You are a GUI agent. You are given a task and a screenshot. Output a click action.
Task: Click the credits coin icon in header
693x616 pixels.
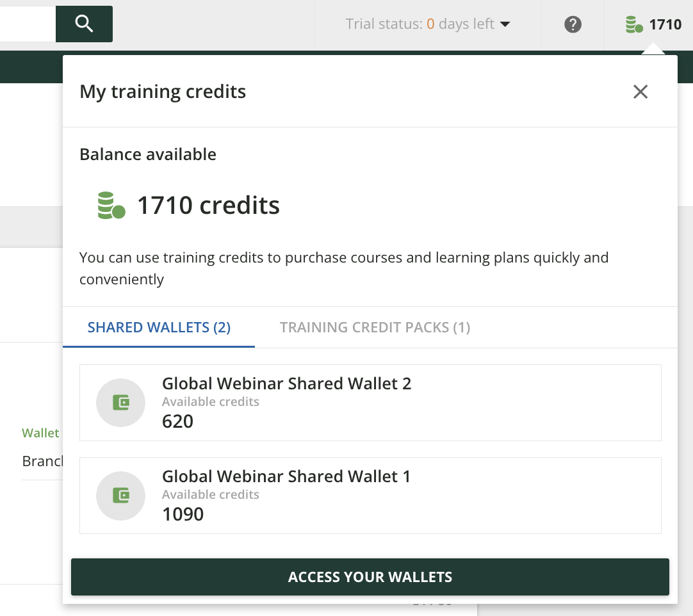(634, 25)
